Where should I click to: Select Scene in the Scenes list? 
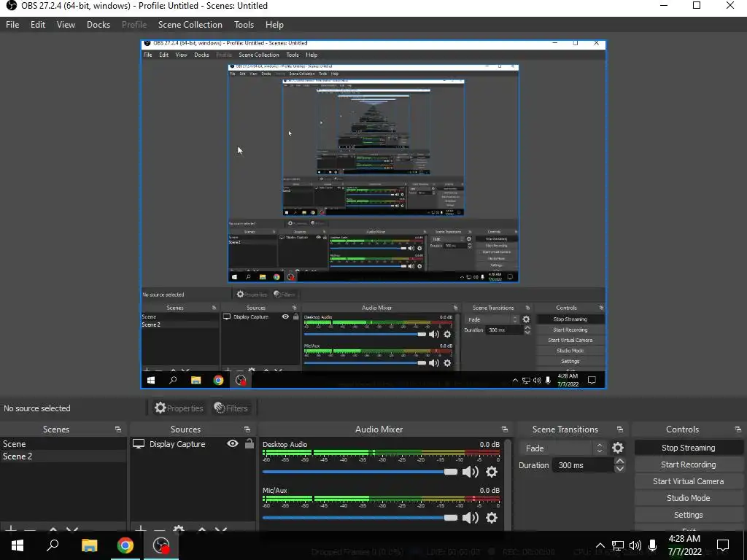[63, 444]
